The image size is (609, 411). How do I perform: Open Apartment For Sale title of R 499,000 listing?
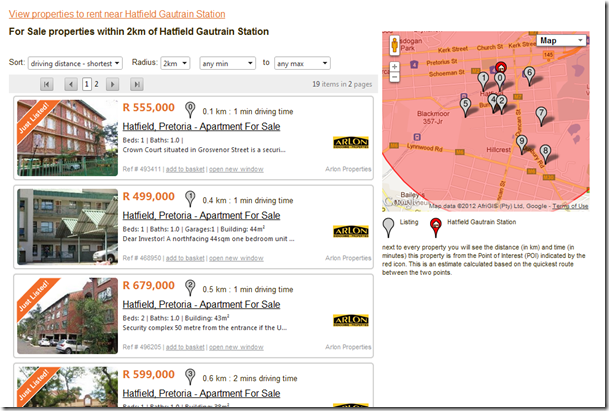tap(201, 216)
